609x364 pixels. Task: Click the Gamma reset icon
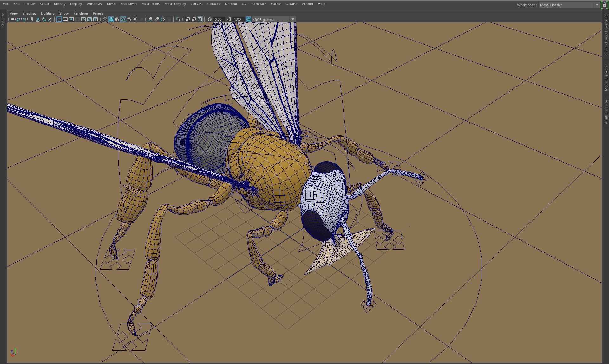click(x=229, y=19)
